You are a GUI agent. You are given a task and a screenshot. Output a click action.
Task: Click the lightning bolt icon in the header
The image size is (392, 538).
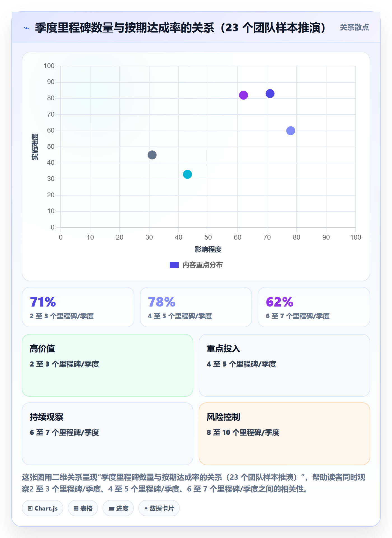[x=27, y=28]
